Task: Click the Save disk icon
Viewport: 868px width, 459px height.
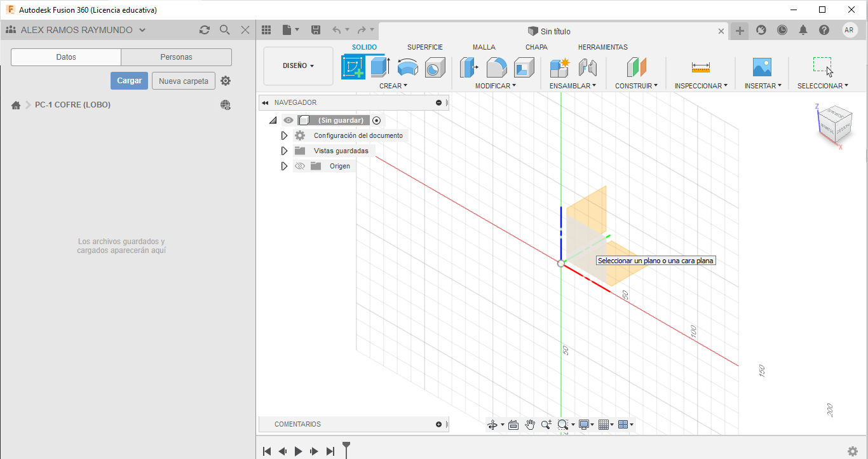Action: [316, 30]
